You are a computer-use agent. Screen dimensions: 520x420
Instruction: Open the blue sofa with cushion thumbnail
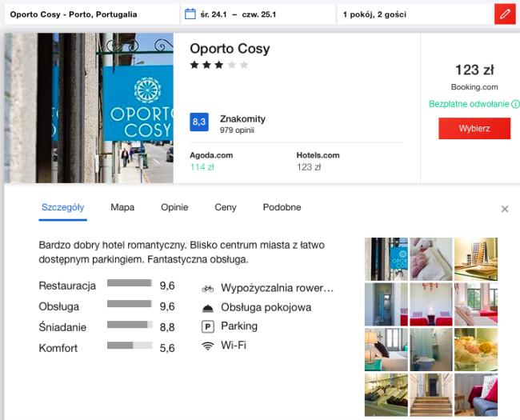pos(476,394)
